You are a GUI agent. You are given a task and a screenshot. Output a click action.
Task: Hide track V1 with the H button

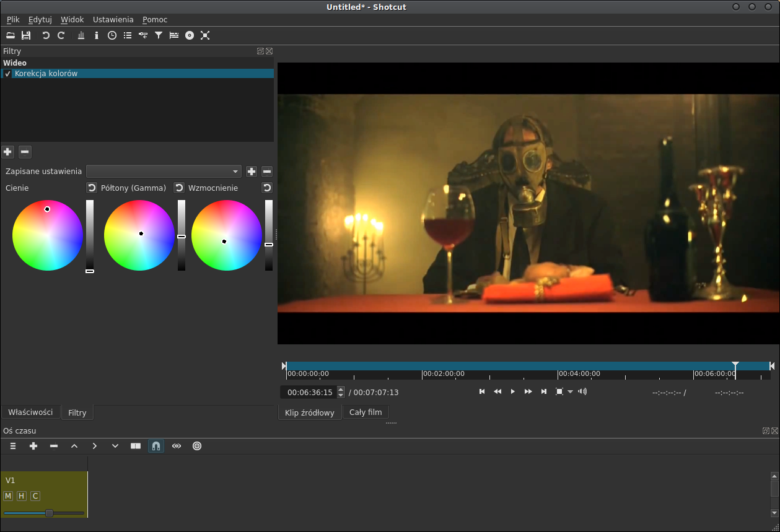[x=22, y=496]
